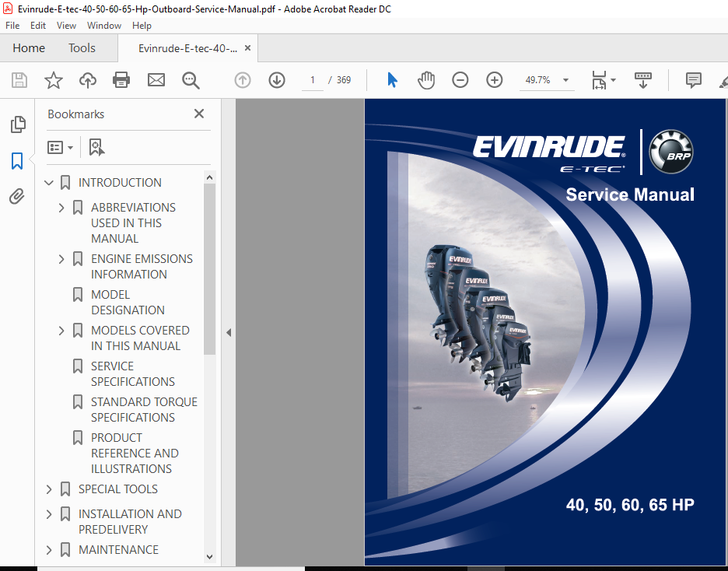Open the zoom level dropdown arrow
728x571 pixels.
(x=565, y=80)
